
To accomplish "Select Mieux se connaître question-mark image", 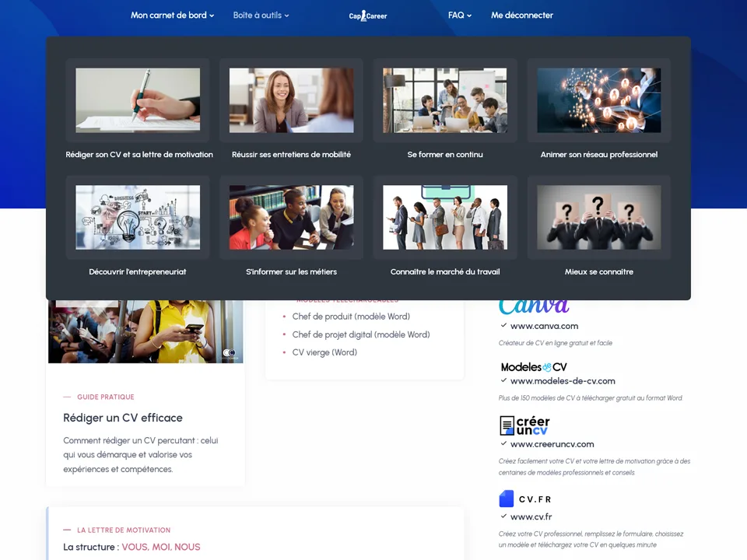I will [x=598, y=217].
